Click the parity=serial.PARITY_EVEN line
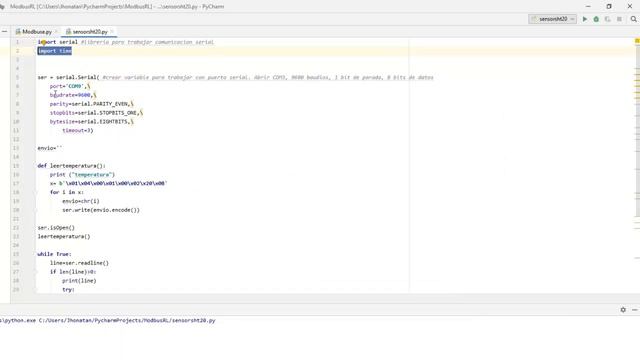The height and width of the screenshot is (360, 640). coord(91,104)
